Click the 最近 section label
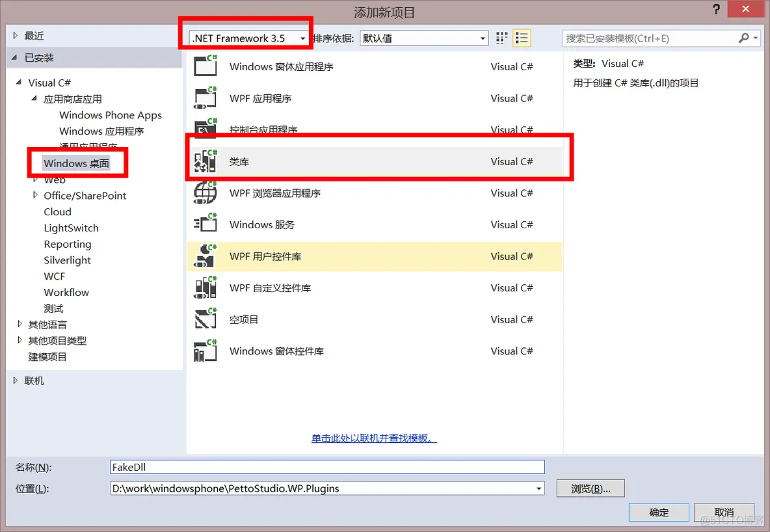Image resolution: width=770 pixels, height=532 pixels. coord(34,35)
